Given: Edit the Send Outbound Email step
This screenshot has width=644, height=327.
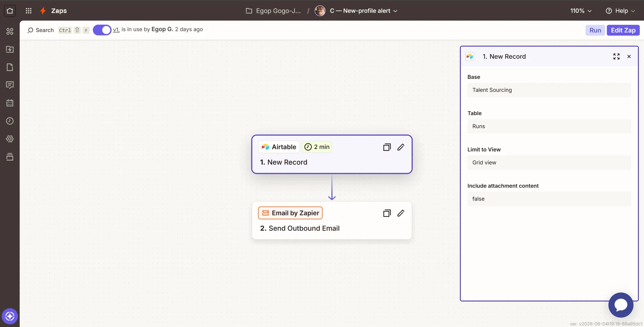Looking at the screenshot, I should pos(401,213).
